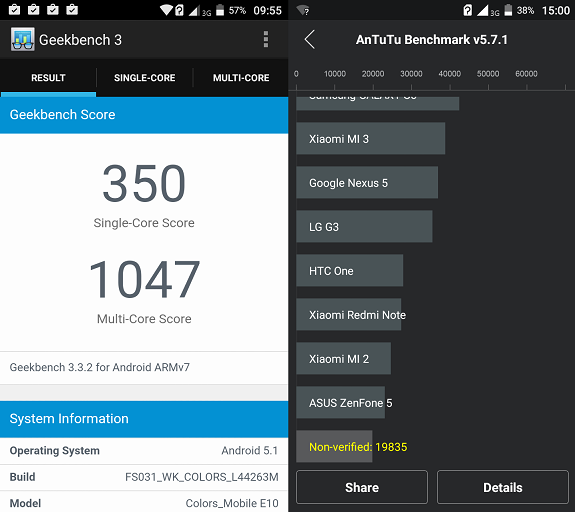575x512 pixels.
Task: Select the Google Nexus 5 bar
Action: [367, 182]
